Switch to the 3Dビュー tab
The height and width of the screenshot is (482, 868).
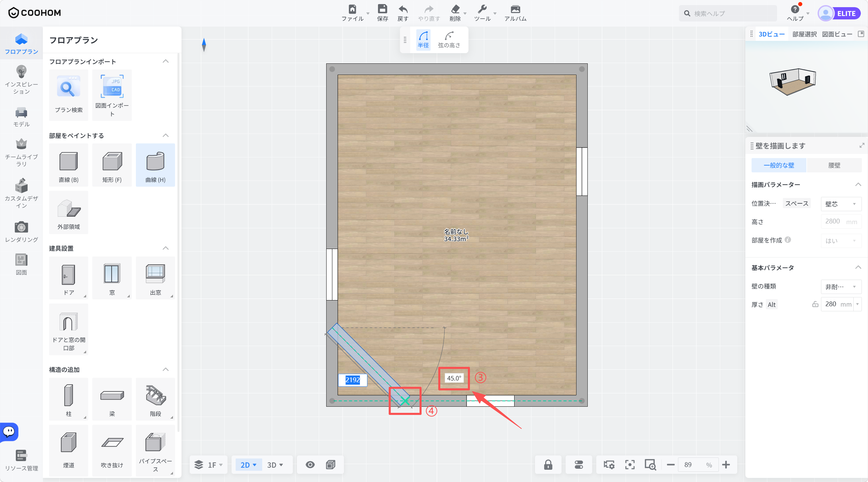pyautogui.click(x=772, y=34)
